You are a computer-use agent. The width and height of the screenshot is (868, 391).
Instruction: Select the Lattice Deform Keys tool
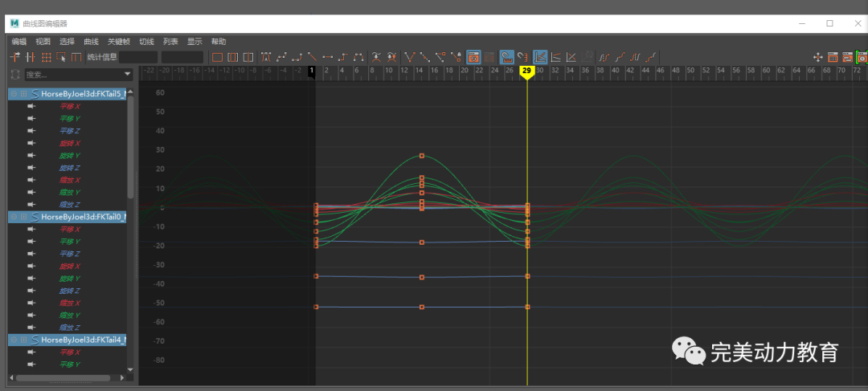coord(46,57)
